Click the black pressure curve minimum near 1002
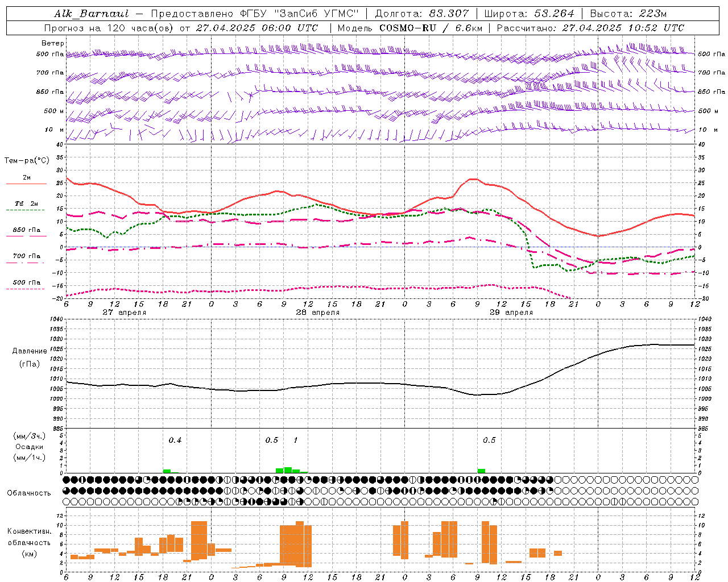728x582 pixels. pyautogui.click(x=478, y=395)
